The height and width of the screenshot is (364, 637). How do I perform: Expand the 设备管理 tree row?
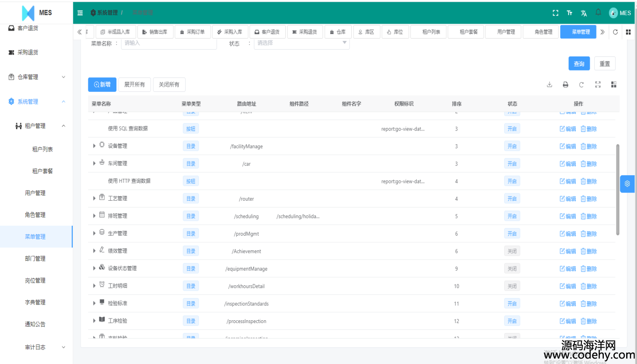tap(94, 146)
